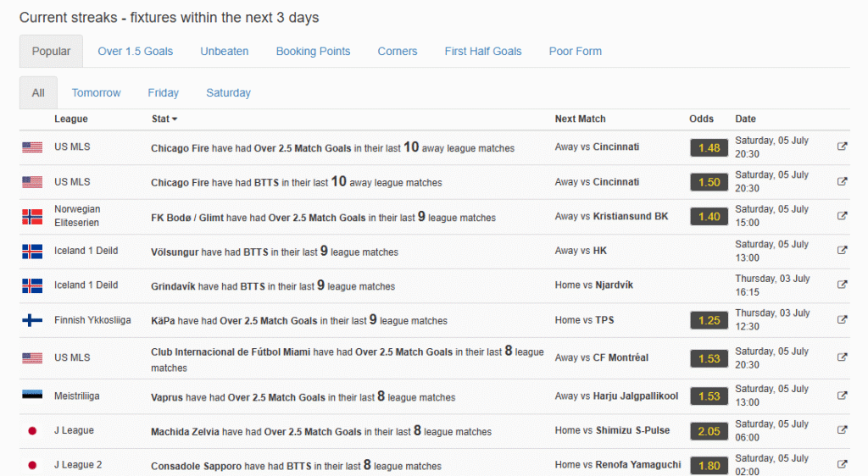The image size is (868, 476).
Task: Click Japan flag in J League 2 row
Action: click(32, 465)
